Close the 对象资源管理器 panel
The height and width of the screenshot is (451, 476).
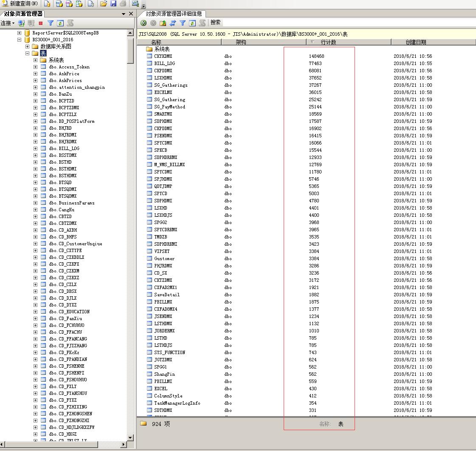pyautogui.click(x=131, y=14)
